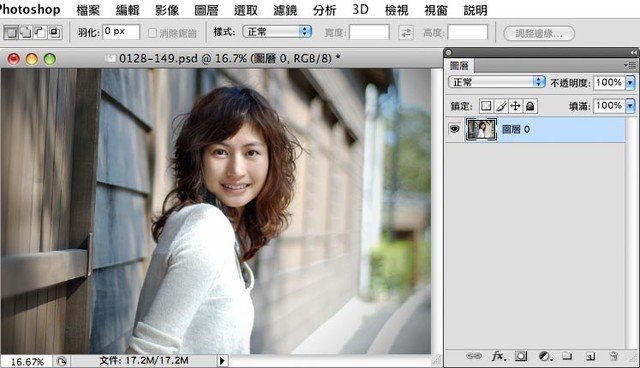Open the layer blend mode 正常 dropdown
This screenshot has width=640, height=368.
(x=497, y=82)
